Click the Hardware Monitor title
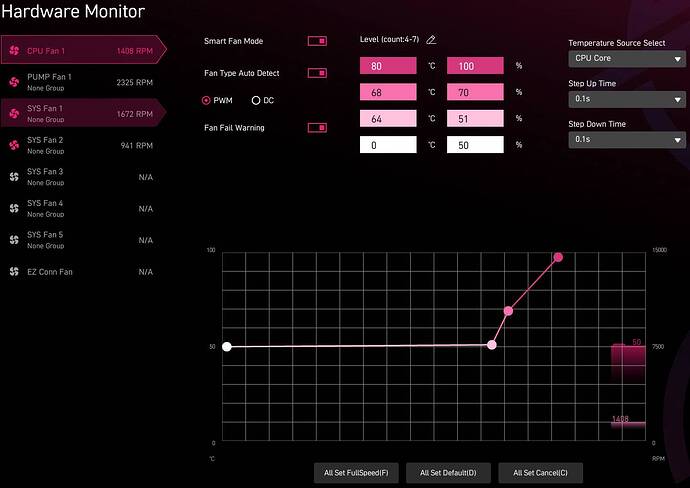690x488 pixels. [73, 11]
